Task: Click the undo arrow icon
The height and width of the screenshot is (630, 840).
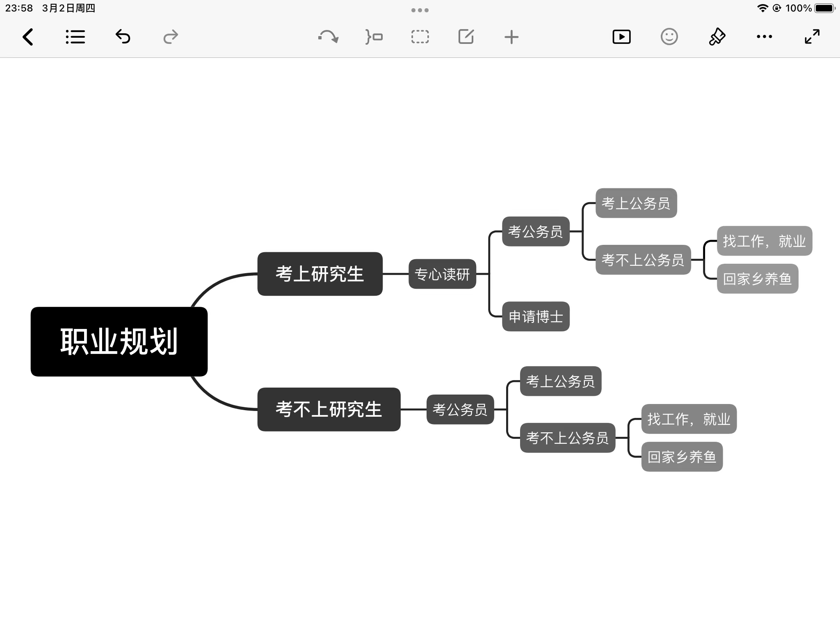Action: click(123, 37)
